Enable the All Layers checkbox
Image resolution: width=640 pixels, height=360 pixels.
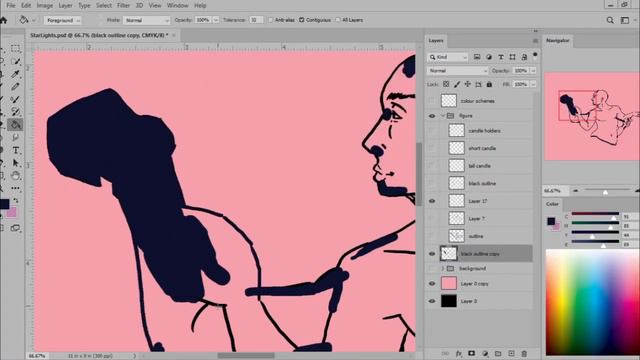click(338, 20)
